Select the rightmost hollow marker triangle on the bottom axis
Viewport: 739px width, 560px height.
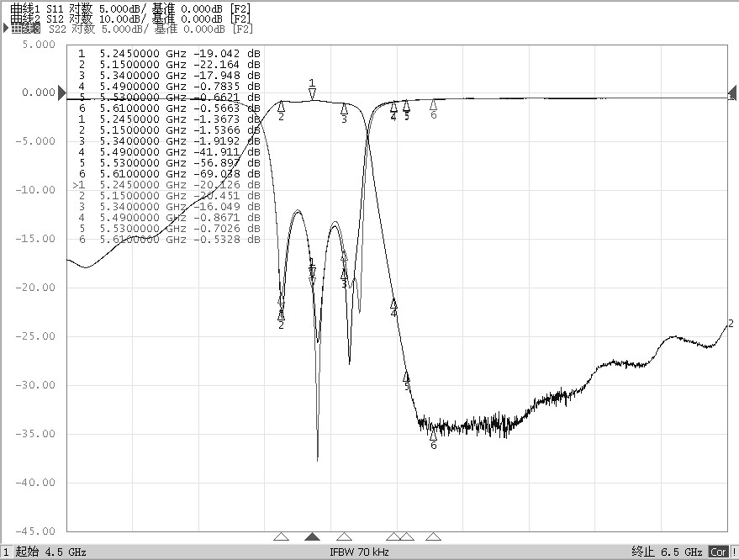point(433,536)
